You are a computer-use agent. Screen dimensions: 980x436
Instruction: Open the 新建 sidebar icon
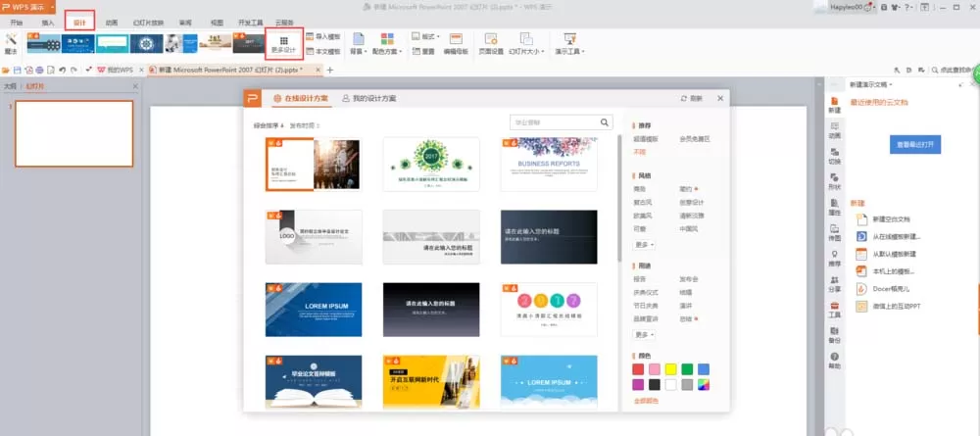tap(834, 105)
